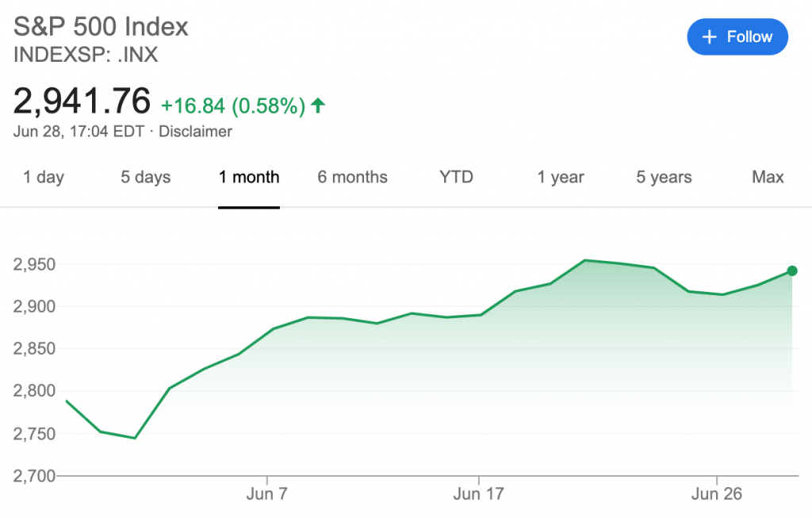Click the chart's lowest dip point
The image size is (812, 518).
click(135, 438)
